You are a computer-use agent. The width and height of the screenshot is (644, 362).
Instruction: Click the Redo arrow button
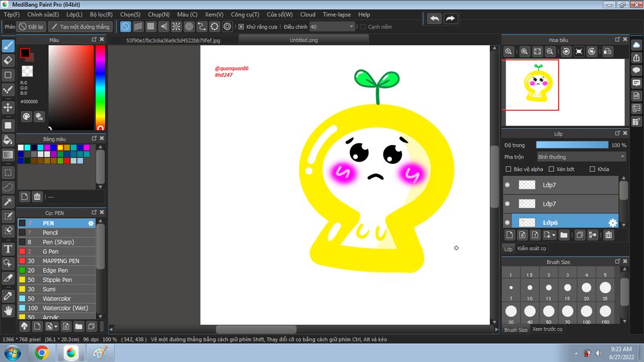pyautogui.click(x=450, y=18)
